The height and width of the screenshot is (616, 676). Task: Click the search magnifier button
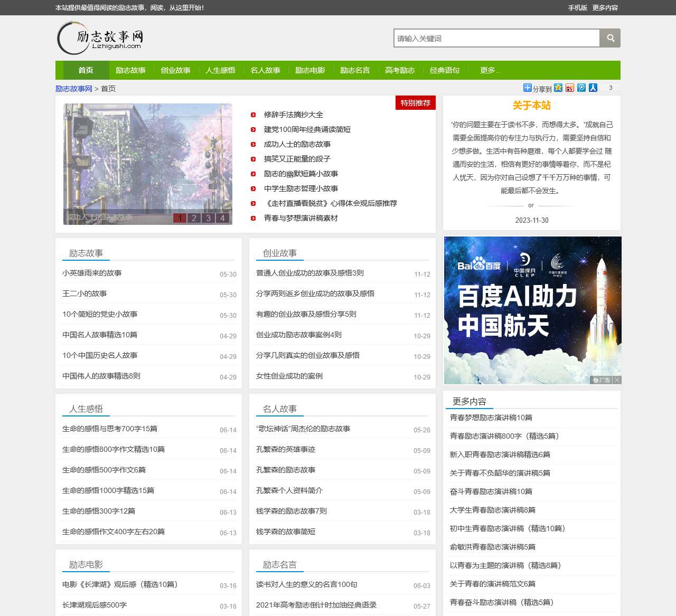pyautogui.click(x=610, y=38)
